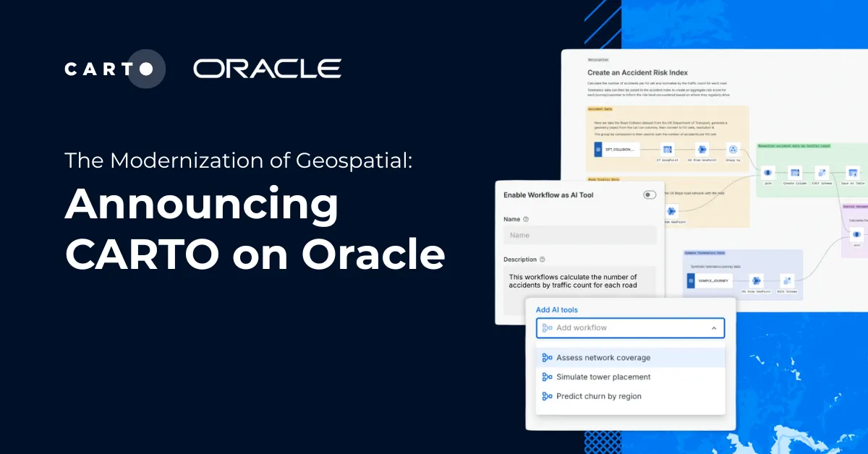Click the H3 From GeoPoint node in Accident Data
Viewport: 868px width, 454px height.
[702, 150]
